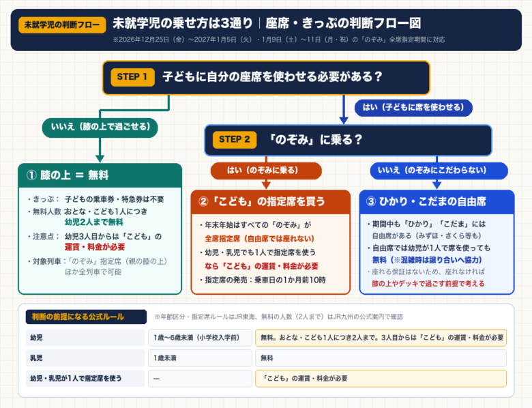Click the 判断の前提になる公式ルール label
The height and width of the screenshot is (408, 532).
(x=86, y=317)
